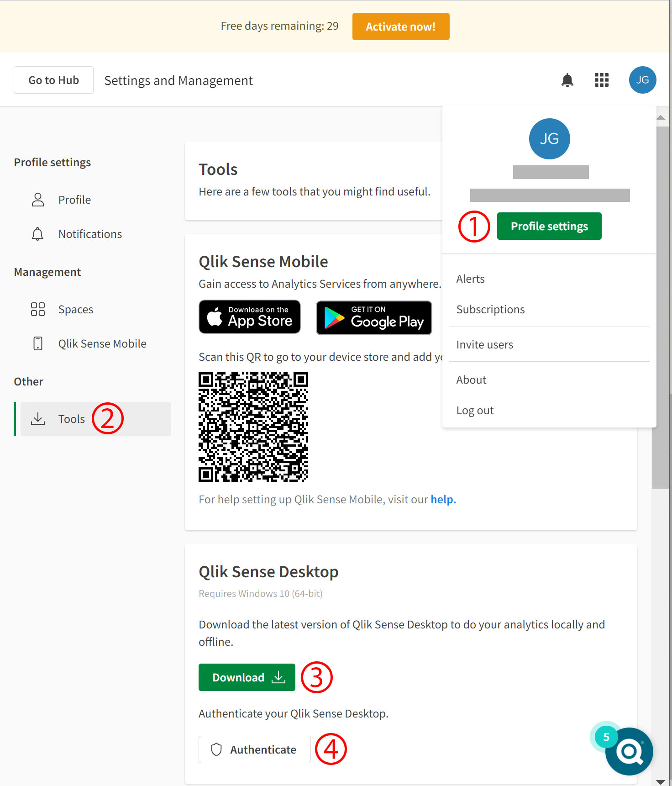Click the Spaces grid icon in sidebar
The width and height of the screenshot is (672, 786).
click(x=38, y=309)
